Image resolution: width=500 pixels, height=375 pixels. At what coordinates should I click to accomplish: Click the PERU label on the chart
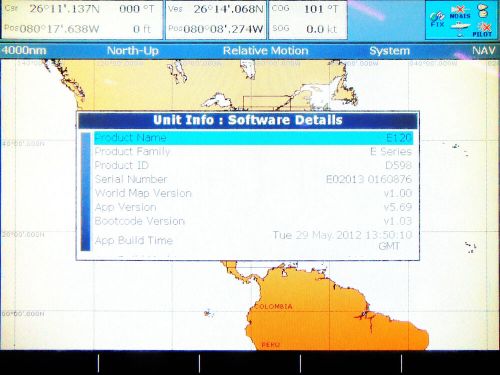coord(271,345)
